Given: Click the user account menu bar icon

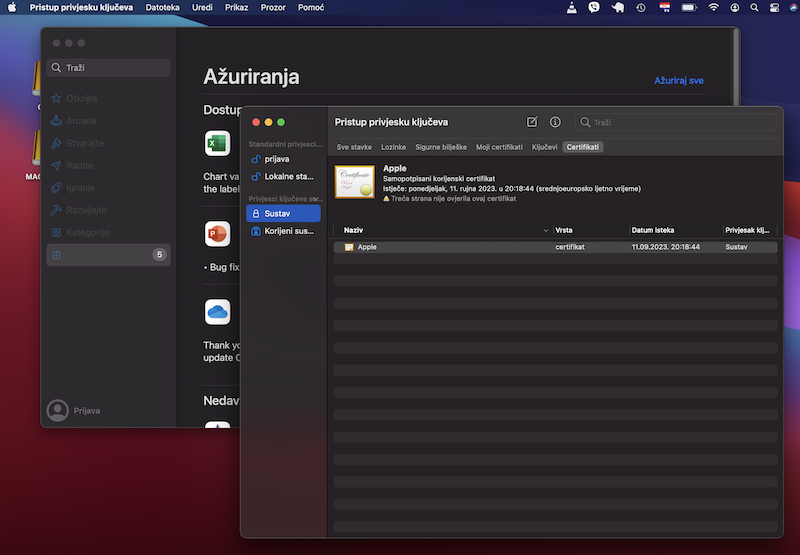Looking at the screenshot, I should 735,7.
